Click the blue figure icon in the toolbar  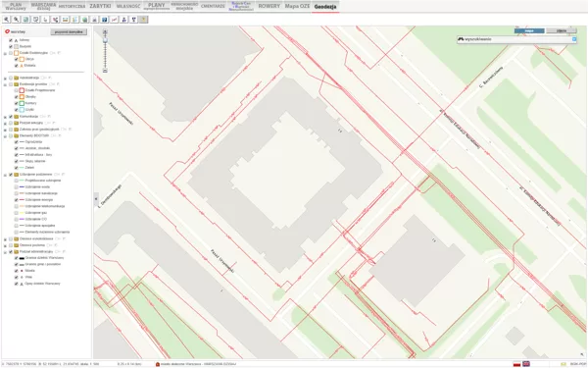click(124, 20)
